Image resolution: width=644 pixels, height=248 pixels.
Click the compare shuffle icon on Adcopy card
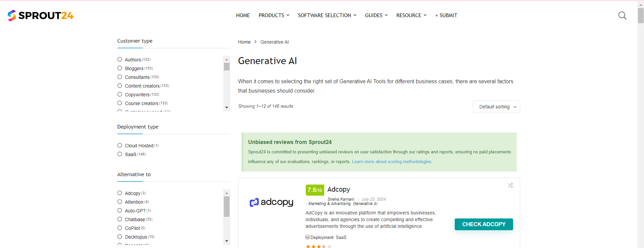click(510, 185)
